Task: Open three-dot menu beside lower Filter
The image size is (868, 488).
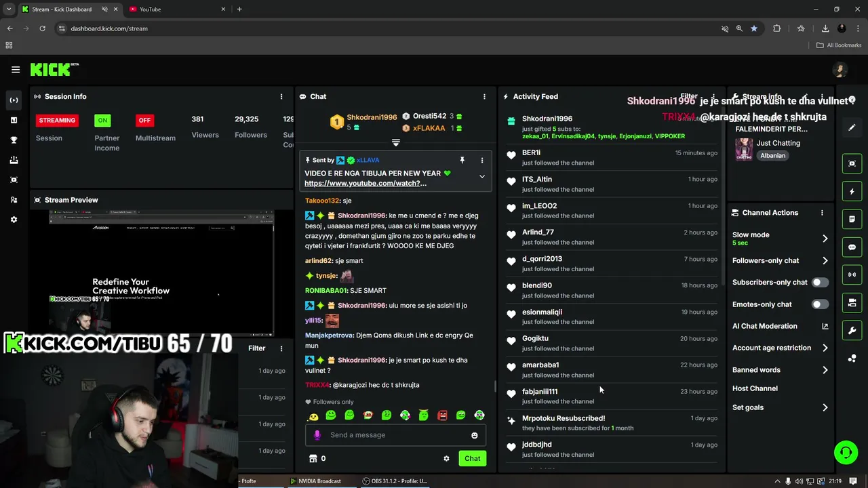Action: [x=281, y=348]
